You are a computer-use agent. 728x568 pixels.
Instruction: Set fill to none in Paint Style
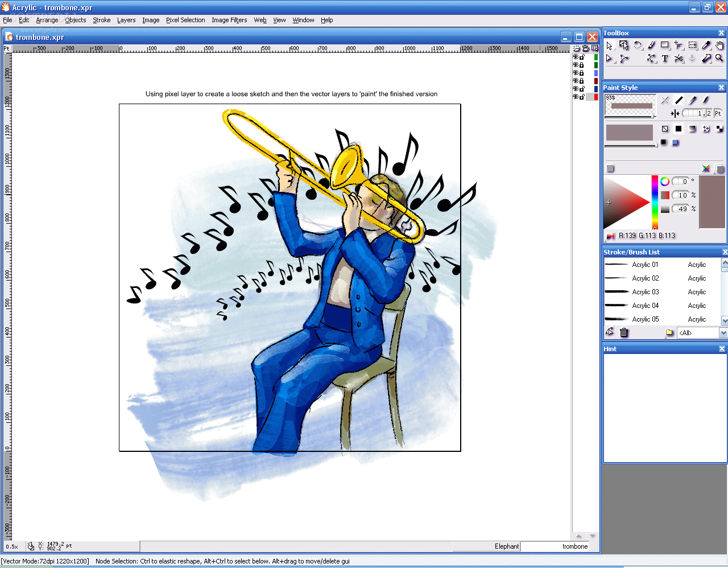click(665, 129)
